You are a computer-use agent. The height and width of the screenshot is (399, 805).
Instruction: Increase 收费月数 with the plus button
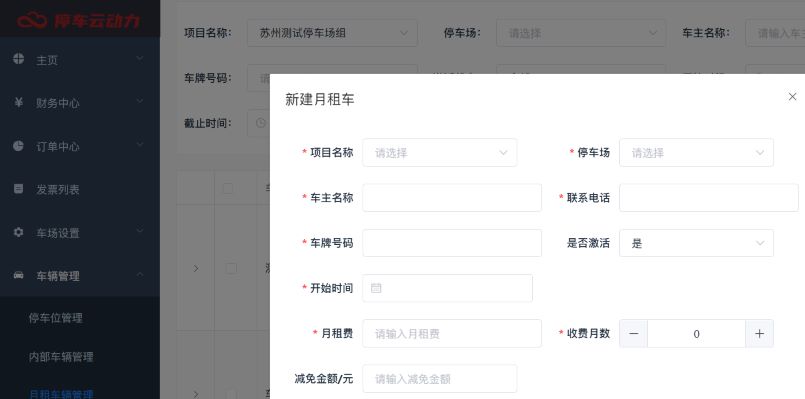(759, 334)
